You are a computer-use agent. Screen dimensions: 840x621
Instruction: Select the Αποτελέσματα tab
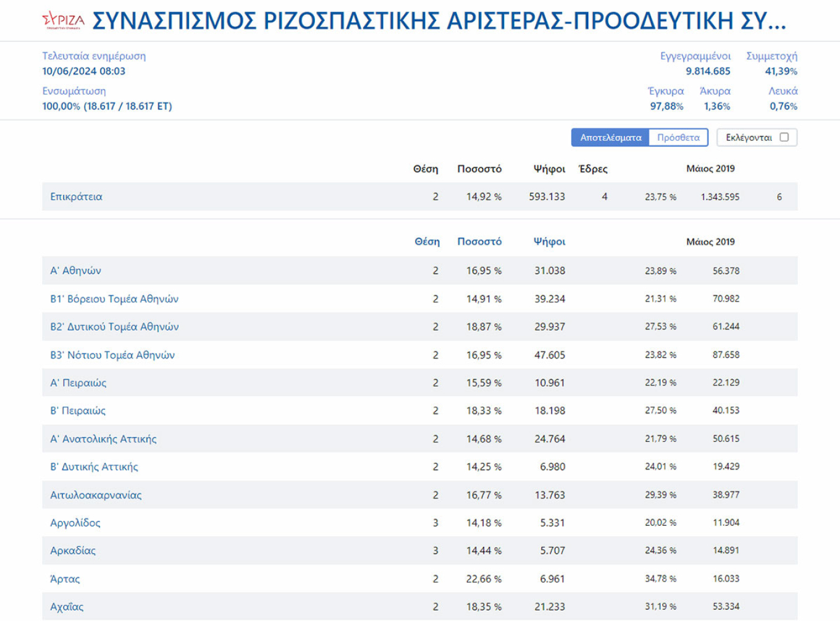coord(610,137)
